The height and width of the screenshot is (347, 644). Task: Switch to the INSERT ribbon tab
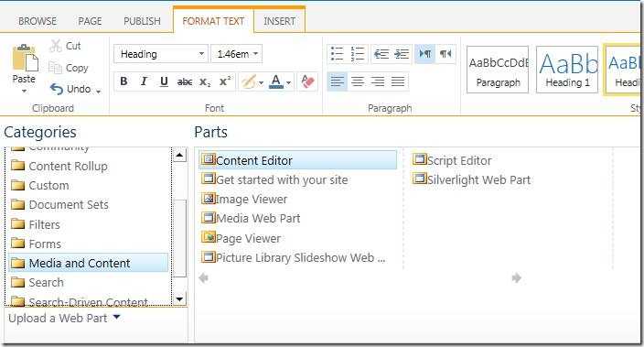coord(279,21)
